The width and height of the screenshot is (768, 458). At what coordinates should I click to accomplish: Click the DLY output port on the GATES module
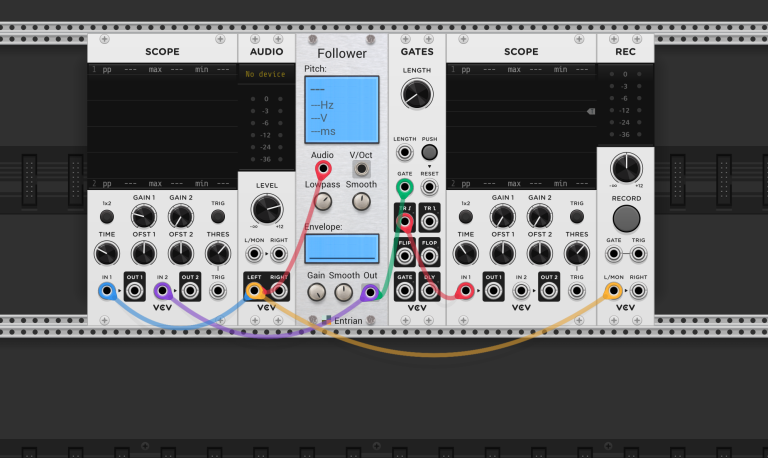(430, 291)
